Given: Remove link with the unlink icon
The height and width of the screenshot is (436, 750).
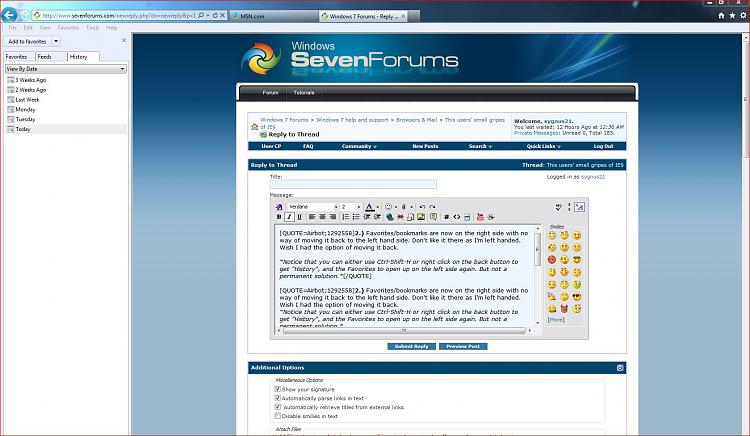Looking at the screenshot, I should pyautogui.click(x=400, y=217).
